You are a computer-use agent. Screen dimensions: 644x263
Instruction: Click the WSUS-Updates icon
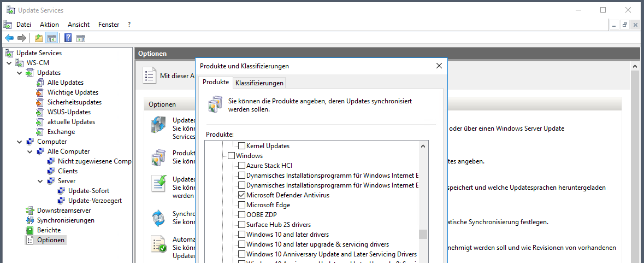click(x=40, y=112)
